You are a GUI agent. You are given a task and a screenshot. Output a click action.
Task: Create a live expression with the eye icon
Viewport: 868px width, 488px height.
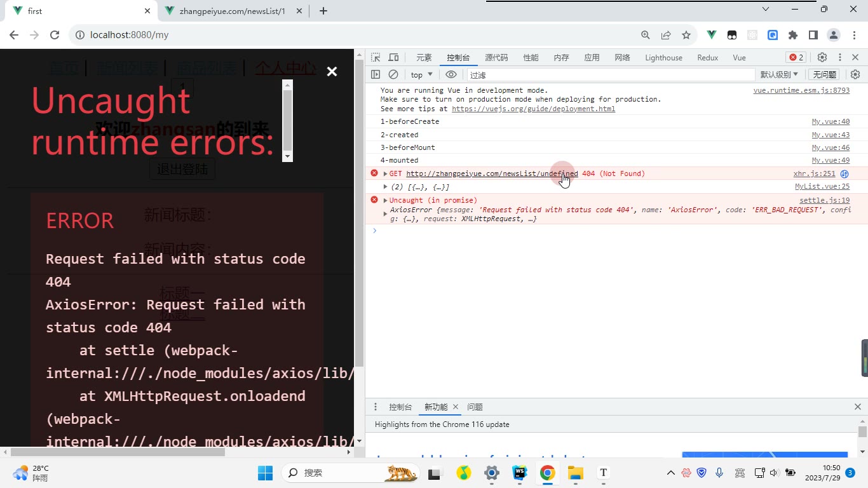tap(451, 74)
